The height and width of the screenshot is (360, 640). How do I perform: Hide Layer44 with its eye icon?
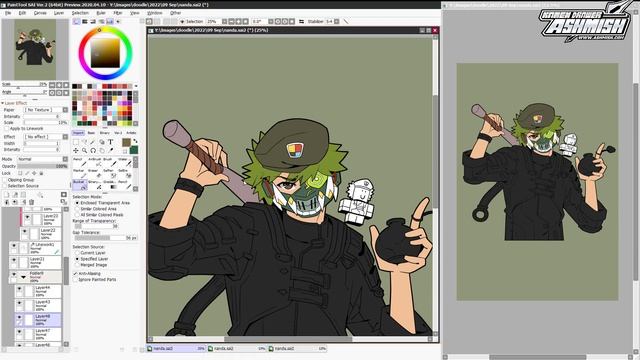(x=19, y=289)
